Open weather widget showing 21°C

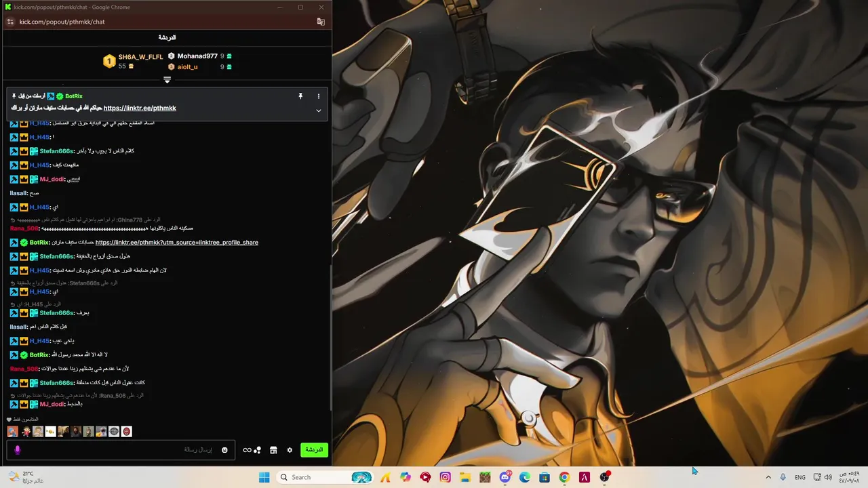[x=25, y=477]
